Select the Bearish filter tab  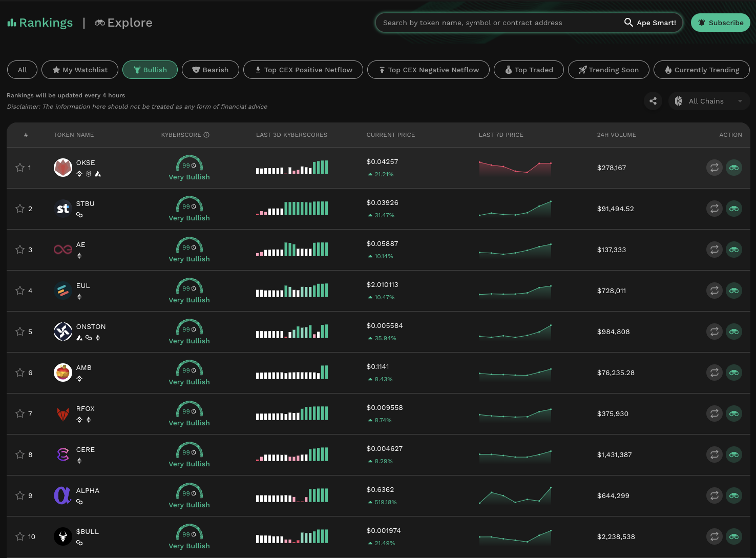coord(210,70)
